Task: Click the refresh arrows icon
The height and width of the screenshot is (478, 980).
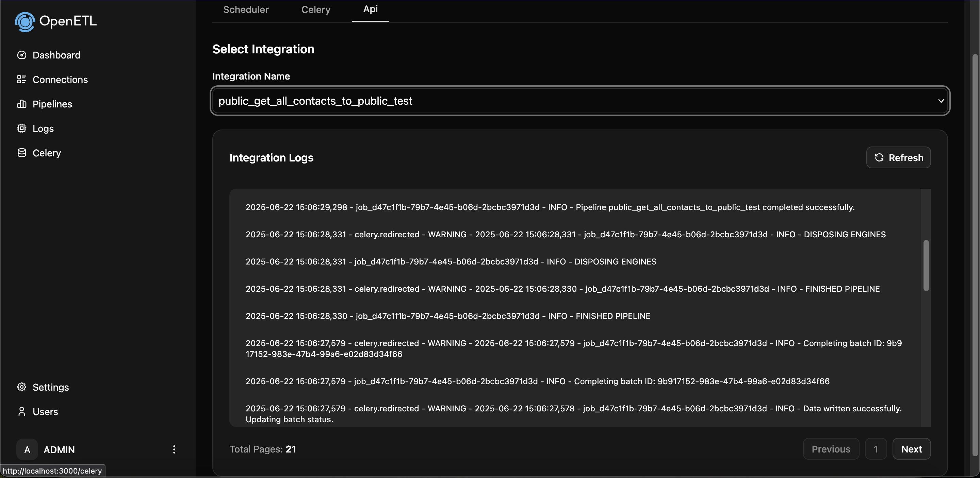Action: [x=879, y=158]
